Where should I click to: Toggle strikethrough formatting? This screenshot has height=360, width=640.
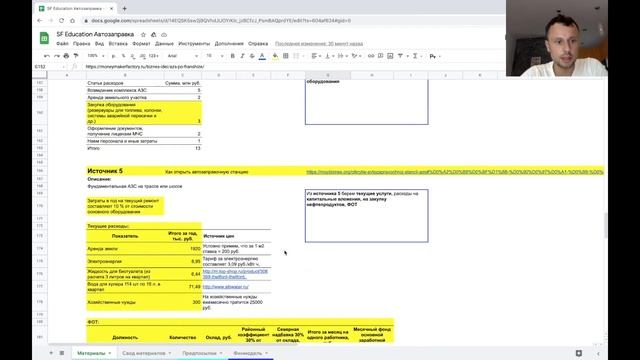click(x=252, y=56)
